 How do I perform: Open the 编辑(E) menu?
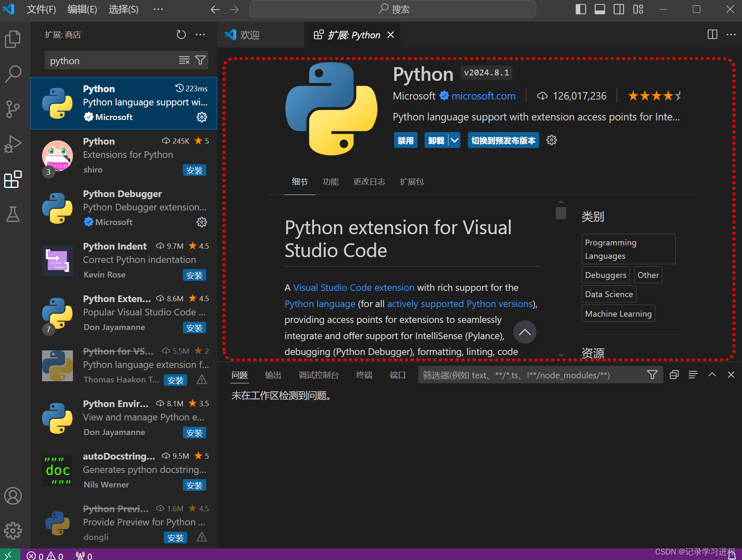coord(82,9)
